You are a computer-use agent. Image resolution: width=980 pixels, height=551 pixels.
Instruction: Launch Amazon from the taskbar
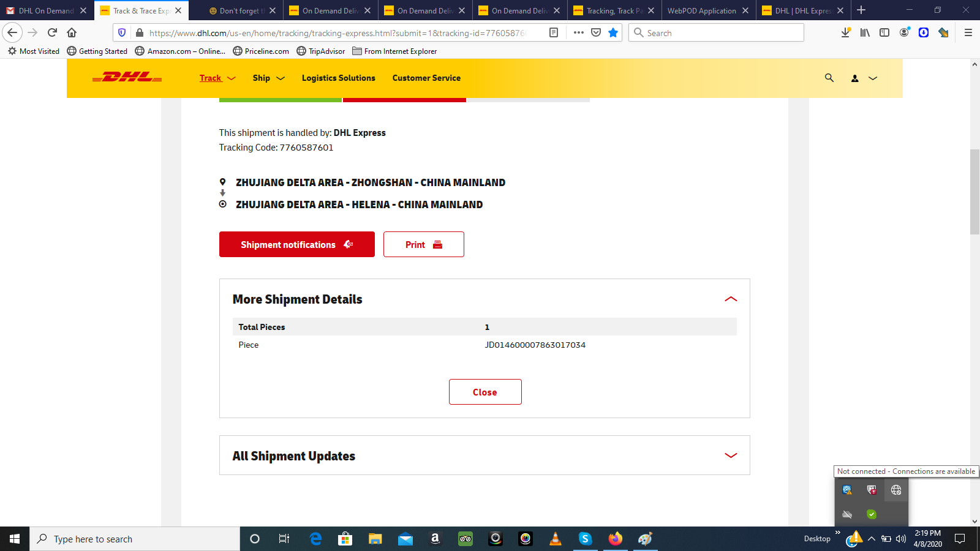(435, 539)
